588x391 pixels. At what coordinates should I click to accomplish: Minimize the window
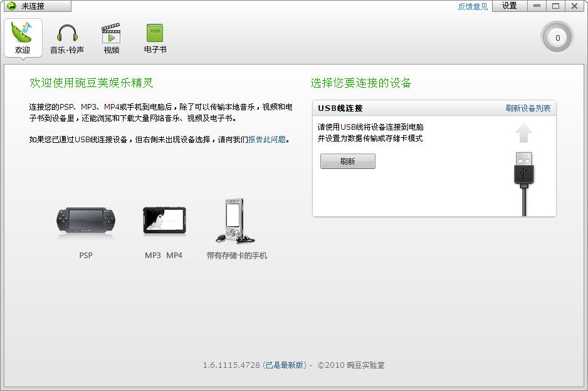click(537, 6)
